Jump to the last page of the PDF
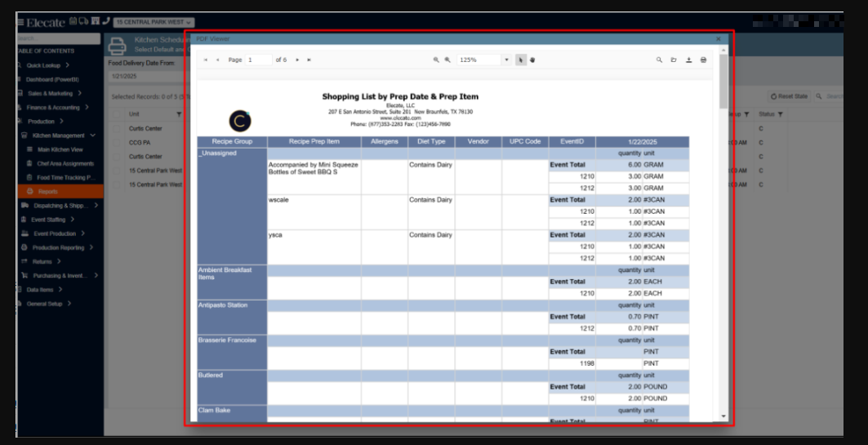 pos(309,60)
